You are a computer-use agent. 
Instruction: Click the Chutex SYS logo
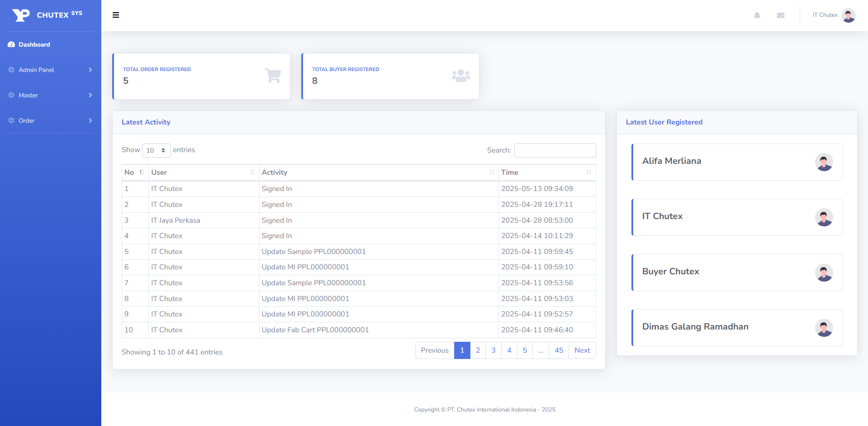(x=47, y=15)
